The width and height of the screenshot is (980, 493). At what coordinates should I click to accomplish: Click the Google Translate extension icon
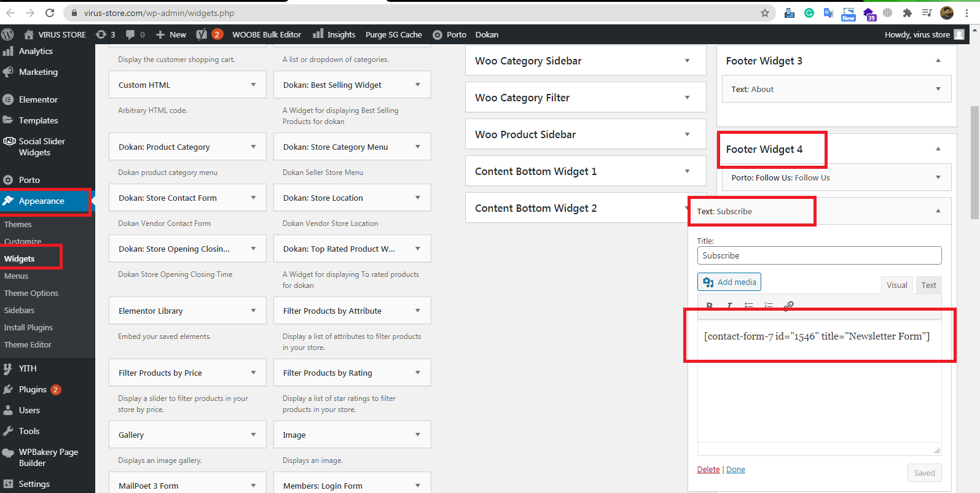(x=829, y=13)
